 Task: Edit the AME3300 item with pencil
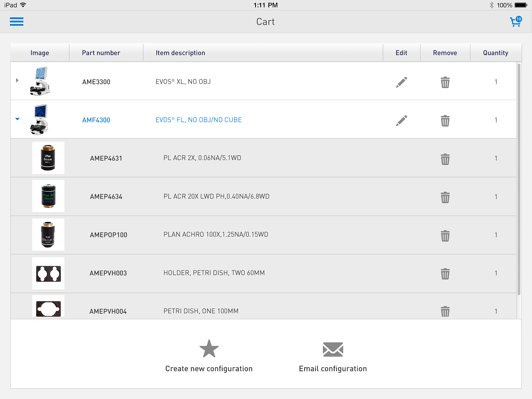[x=401, y=82]
